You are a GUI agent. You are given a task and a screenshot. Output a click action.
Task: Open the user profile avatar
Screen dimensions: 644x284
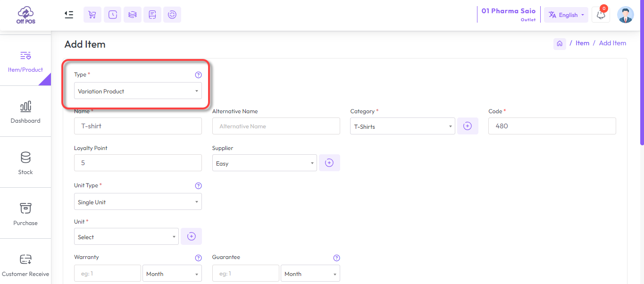point(626,15)
